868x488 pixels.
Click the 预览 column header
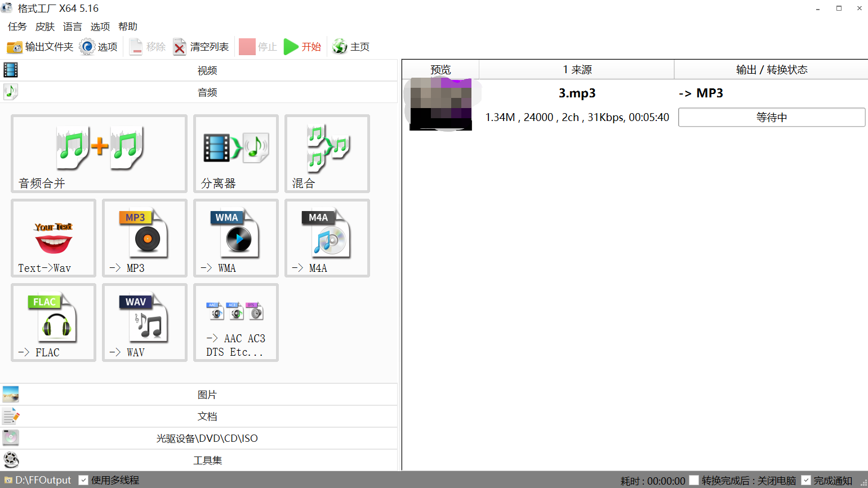click(x=440, y=69)
